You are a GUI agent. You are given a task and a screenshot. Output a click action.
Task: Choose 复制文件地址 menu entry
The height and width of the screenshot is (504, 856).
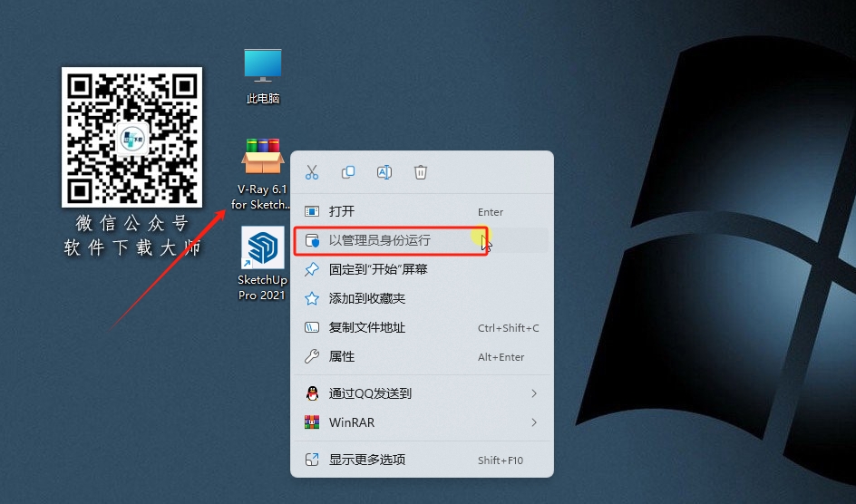click(422, 327)
